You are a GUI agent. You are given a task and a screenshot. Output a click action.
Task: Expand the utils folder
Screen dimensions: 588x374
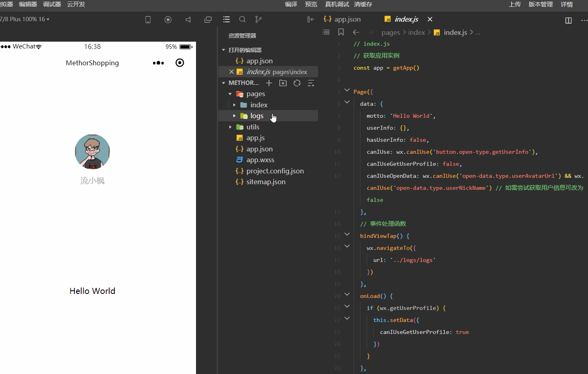pos(230,127)
